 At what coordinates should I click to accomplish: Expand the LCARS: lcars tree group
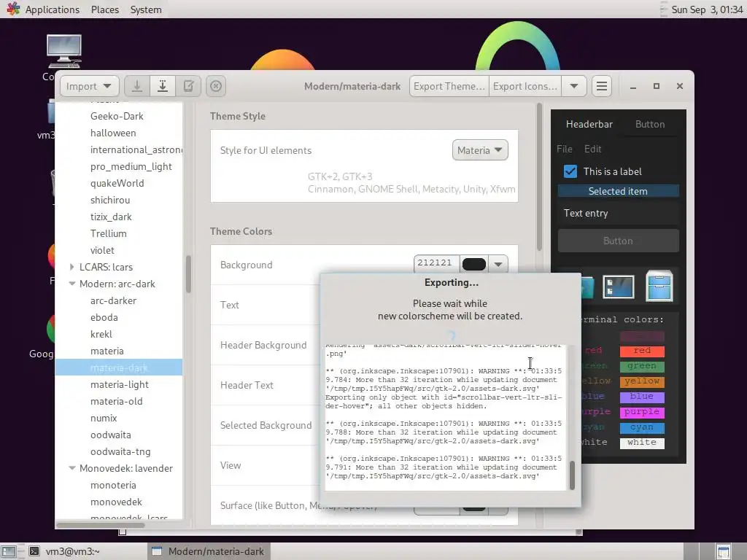[71, 267]
